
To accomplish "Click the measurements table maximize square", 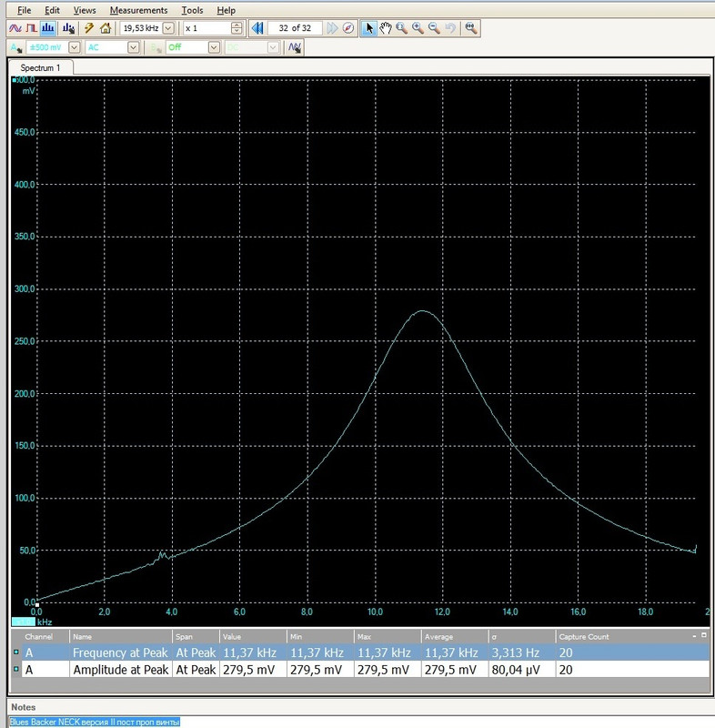I will point(703,635).
